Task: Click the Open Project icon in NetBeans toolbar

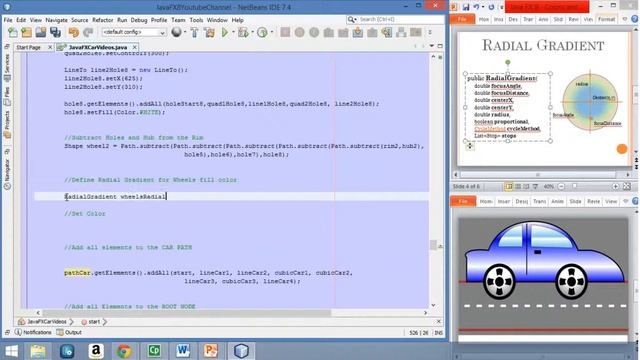Action: click(x=41, y=32)
